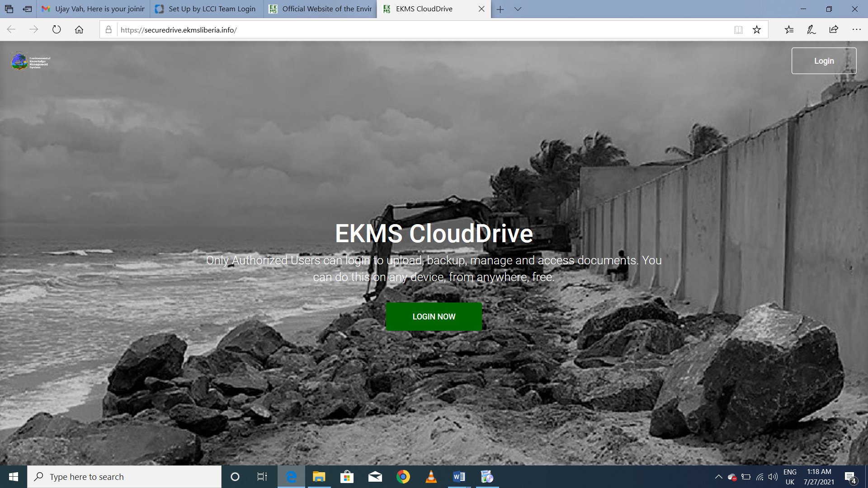Click the browser refresh icon
868x488 pixels.
57,30
